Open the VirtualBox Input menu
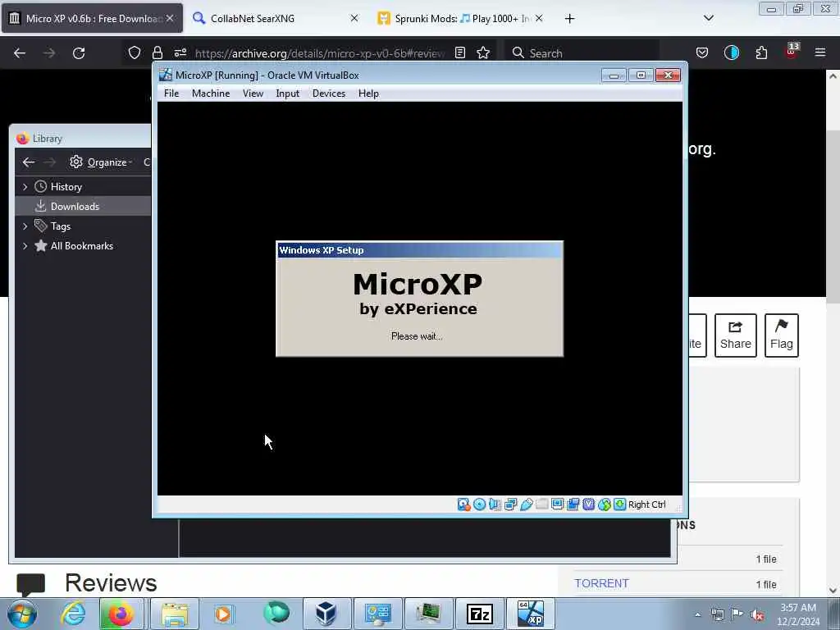 tap(288, 94)
